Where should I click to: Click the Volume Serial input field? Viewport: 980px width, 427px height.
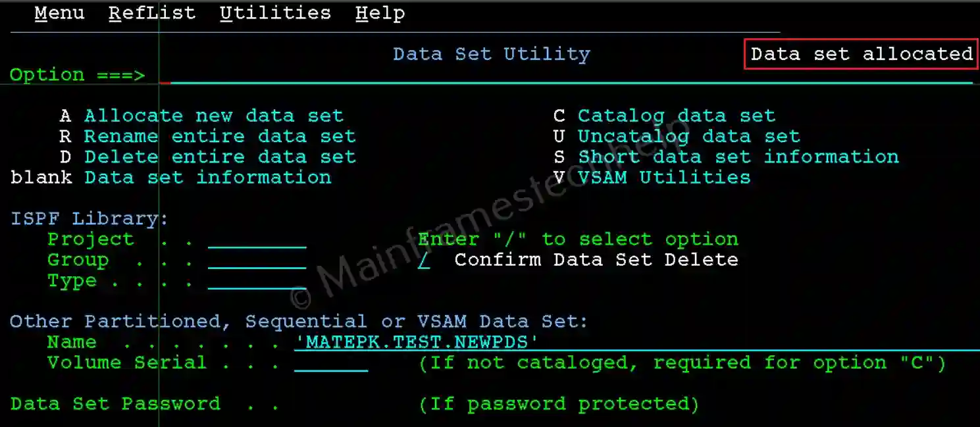click(x=330, y=363)
